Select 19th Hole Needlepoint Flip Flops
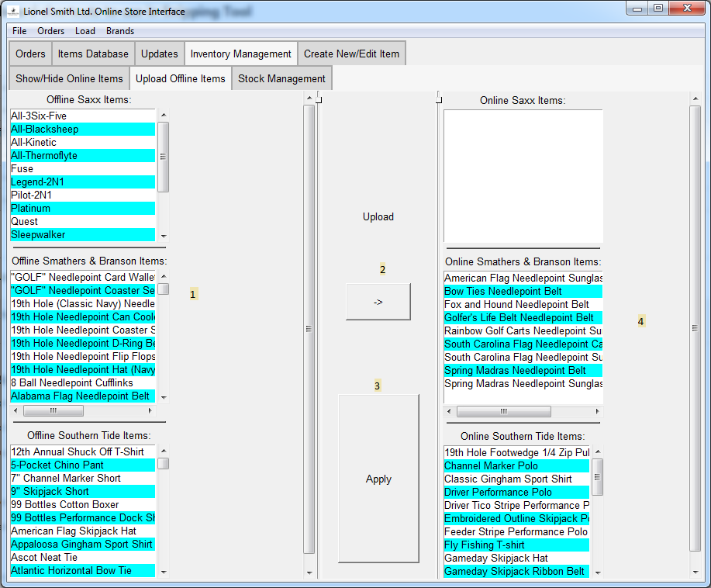This screenshot has width=711, height=588. click(82, 356)
